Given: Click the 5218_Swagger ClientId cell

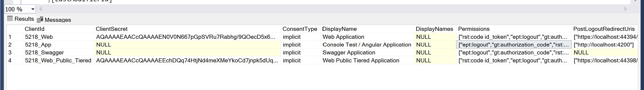Looking at the screenshot, I should (44, 52).
